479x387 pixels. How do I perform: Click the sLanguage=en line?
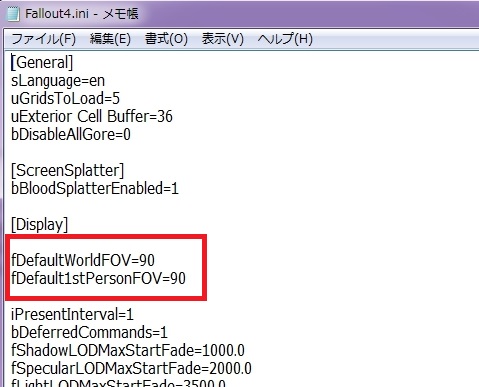(58, 81)
